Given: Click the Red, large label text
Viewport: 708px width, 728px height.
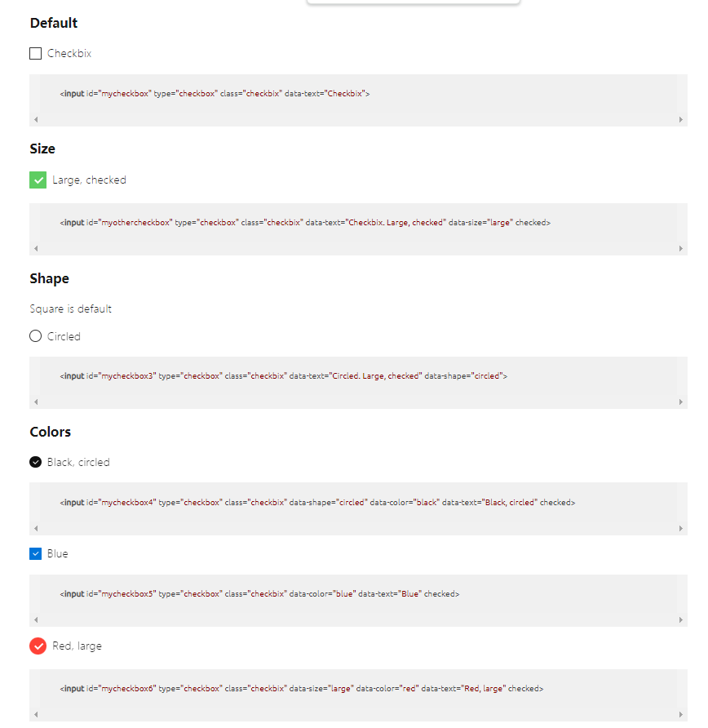Looking at the screenshot, I should click(x=77, y=646).
